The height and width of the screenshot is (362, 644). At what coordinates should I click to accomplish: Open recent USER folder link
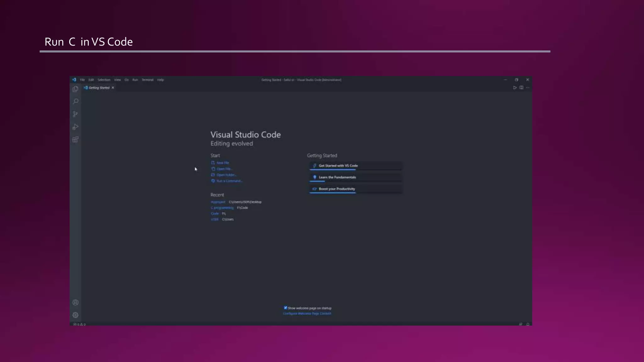214,219
